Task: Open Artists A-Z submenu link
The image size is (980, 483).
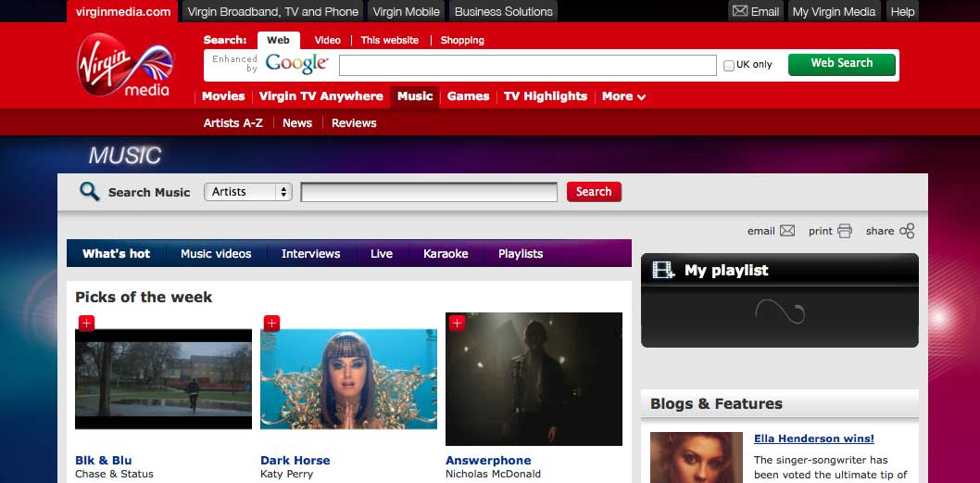Action: [x=233, y=123]
